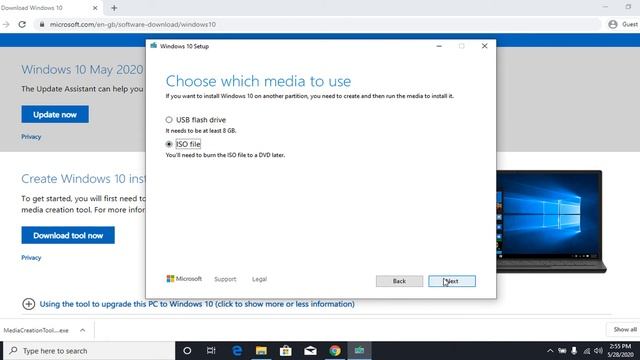Open Mail app from taskbar
The image size is (640, 360).
tap(310, 351)
